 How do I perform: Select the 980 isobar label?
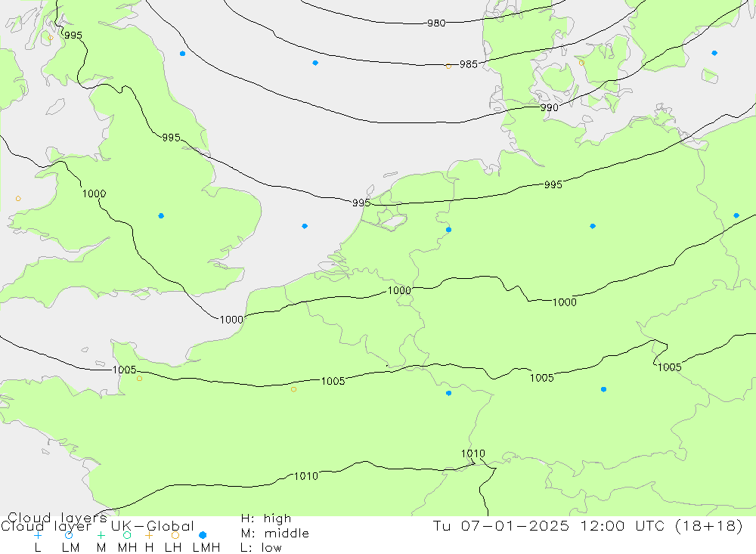tap(436, 23)
